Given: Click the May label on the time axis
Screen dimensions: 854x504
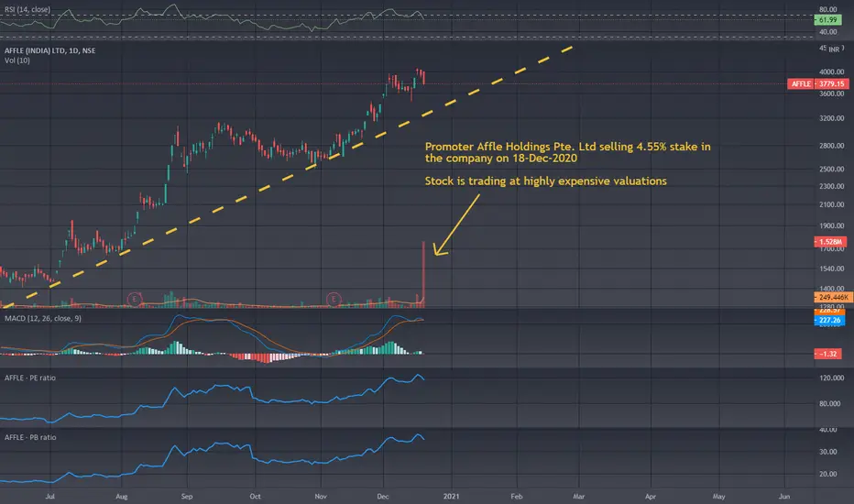Looking at the screenshot, I should (719, 497).
